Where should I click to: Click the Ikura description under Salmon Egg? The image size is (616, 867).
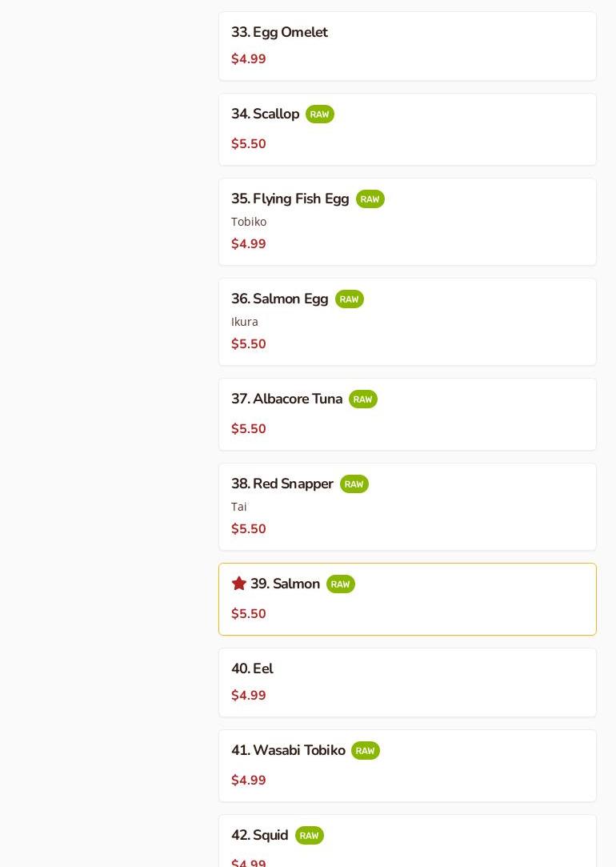[x=245, y=322]
